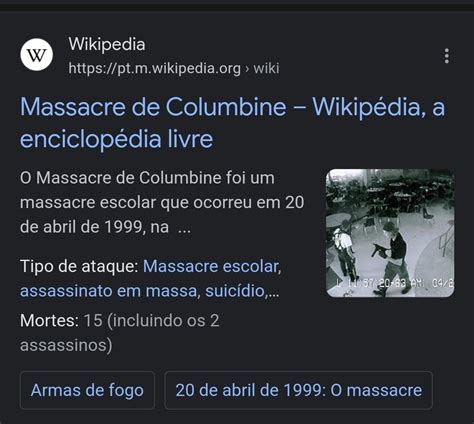Open the security camera thumbnail image
The image size is (474, 424).
pyautogui.click(x=390, y=233)
